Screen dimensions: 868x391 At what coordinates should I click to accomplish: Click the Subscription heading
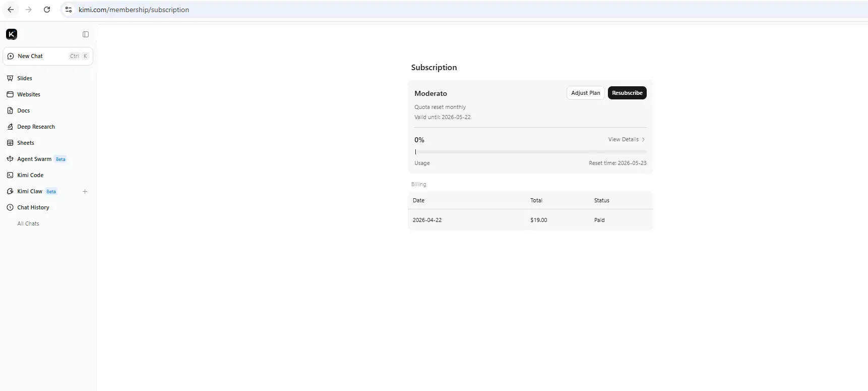tap(434, 67)
